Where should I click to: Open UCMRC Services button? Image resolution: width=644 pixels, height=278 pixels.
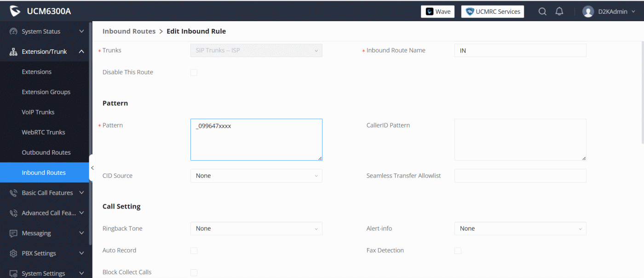492,12
